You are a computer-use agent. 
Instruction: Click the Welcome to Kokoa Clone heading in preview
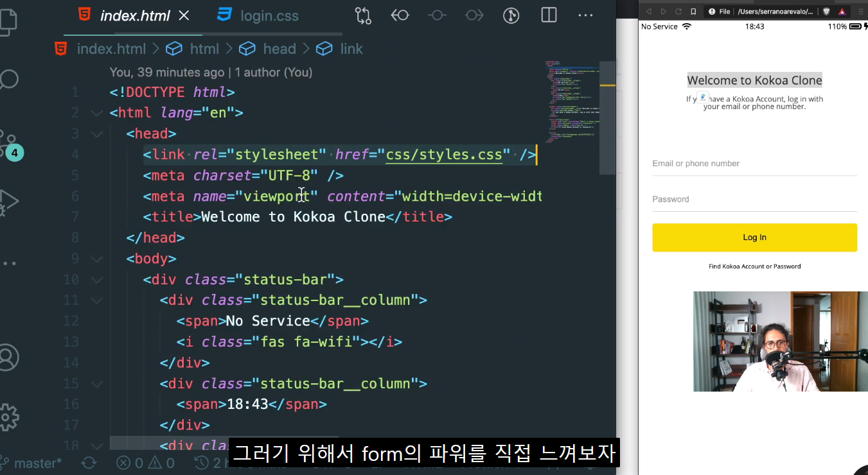pos(754,80)
